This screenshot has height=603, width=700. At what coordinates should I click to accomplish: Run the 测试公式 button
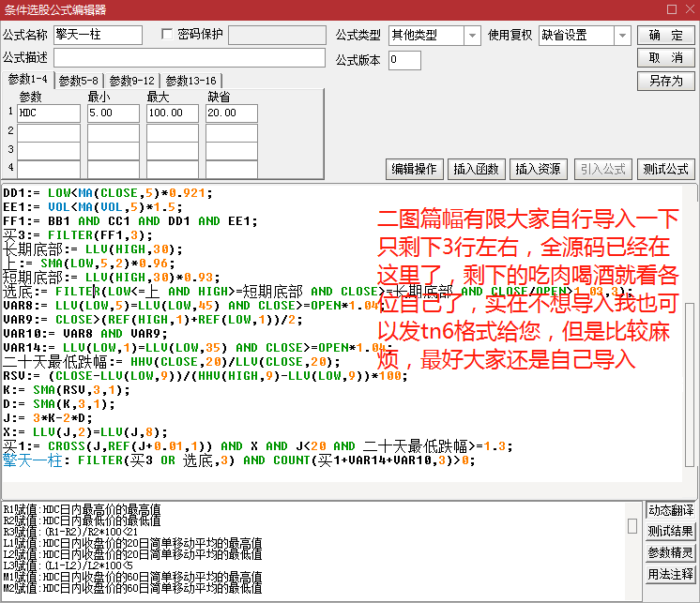[665, 169]
